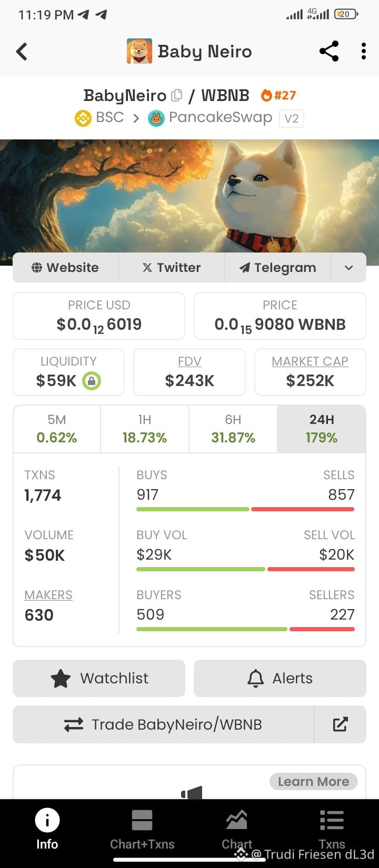Tap the Learn More pill
This screenshot has width=379, height=868.
314,782
